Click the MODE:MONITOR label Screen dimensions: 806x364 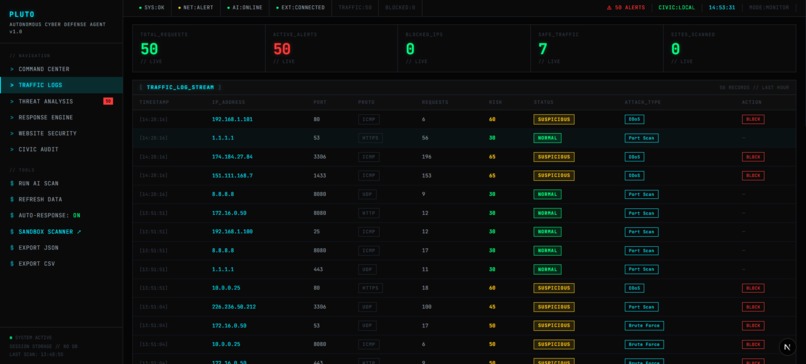click(x=769, y=8)
